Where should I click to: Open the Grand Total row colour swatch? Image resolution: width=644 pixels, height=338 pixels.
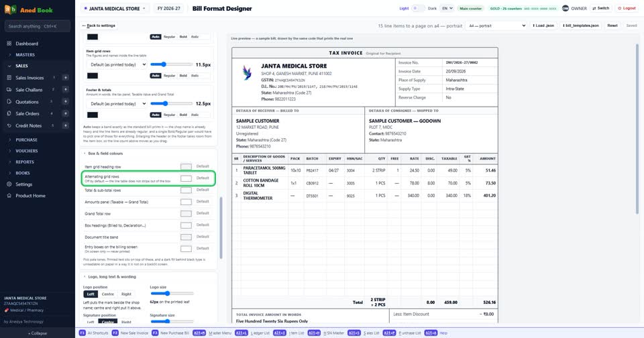(x=186, y=213)
